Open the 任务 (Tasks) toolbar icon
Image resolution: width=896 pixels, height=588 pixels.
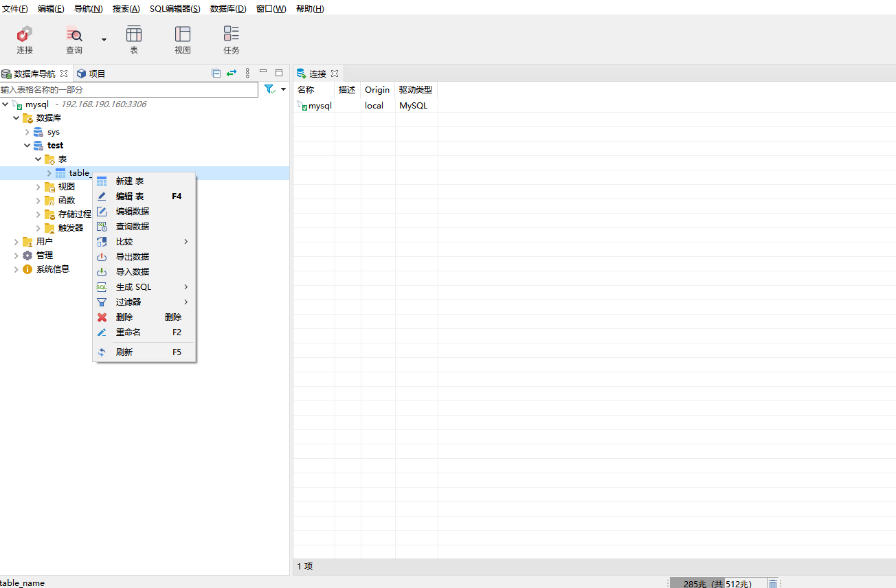pyautogui.click(x=232, y=40)
